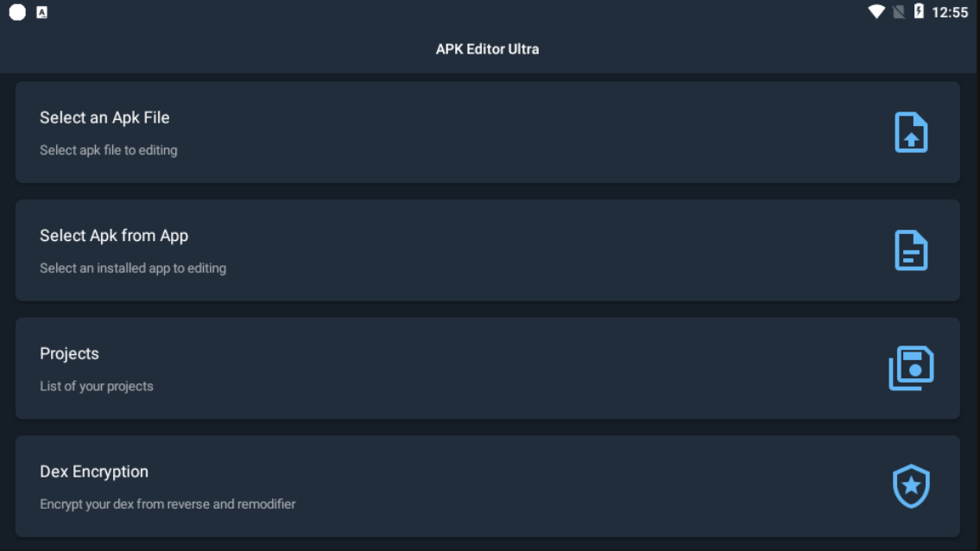Click the installed app document icon
The width and height of the screenshot is (980, 551).
(x=910, y=250)
